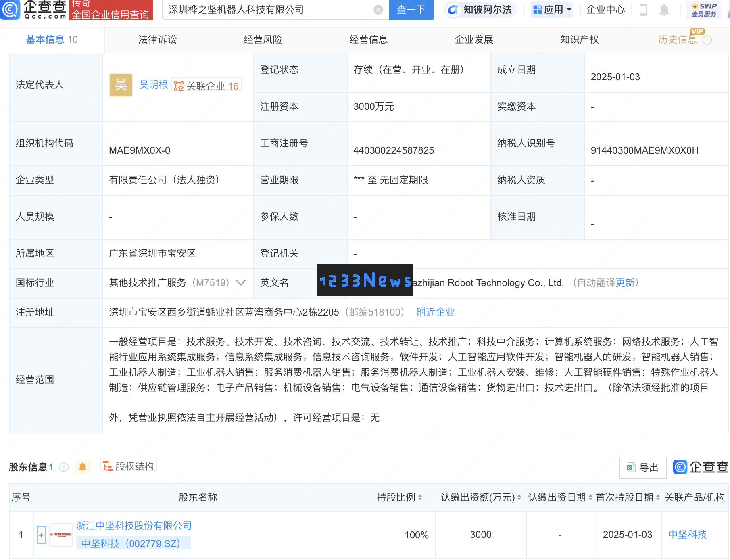
Task: Open the Qcc.com logo homepage
Action: [34, 9]
